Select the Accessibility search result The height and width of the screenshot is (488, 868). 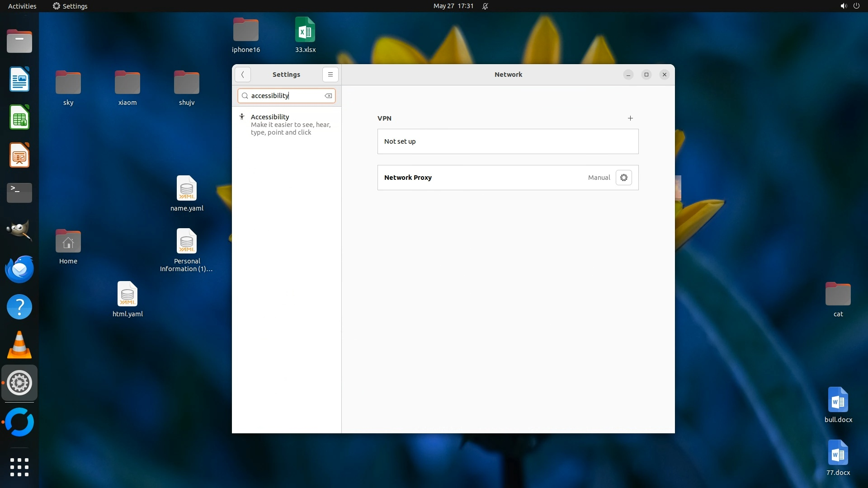pyautogui.click(x=287, y=124)
